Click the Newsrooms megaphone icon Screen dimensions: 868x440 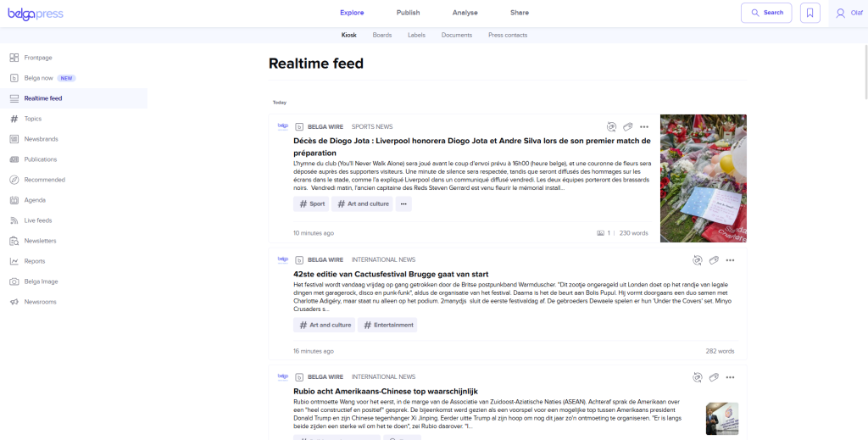click(x=14, y=302)
